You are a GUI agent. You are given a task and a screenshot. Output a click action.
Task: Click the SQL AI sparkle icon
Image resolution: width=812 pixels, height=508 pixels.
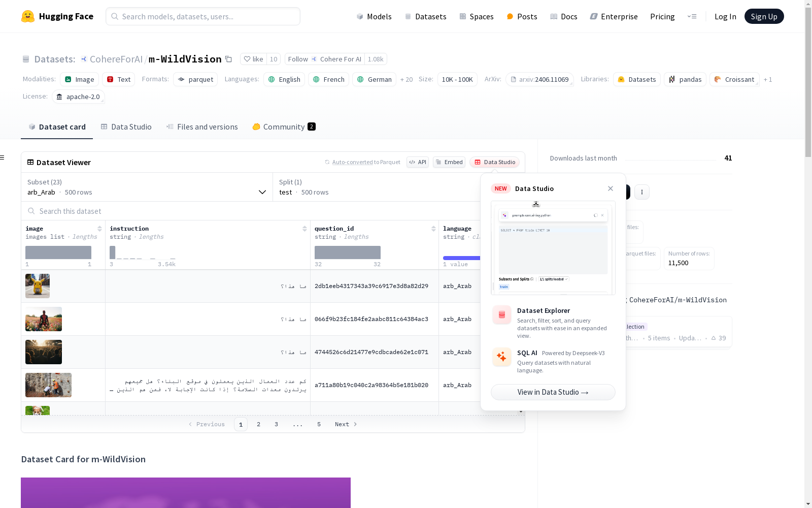click(x=502, y=357)
